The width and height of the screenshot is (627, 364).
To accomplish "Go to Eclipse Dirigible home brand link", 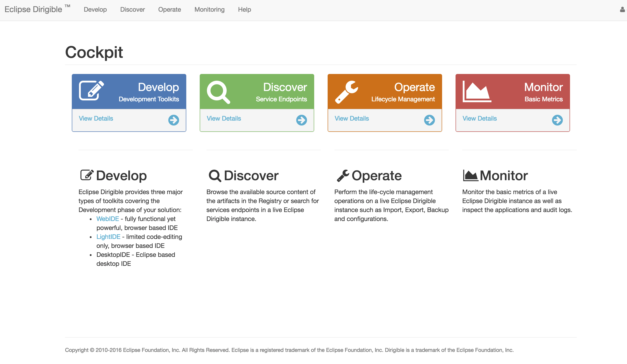I will pos(37,9).
